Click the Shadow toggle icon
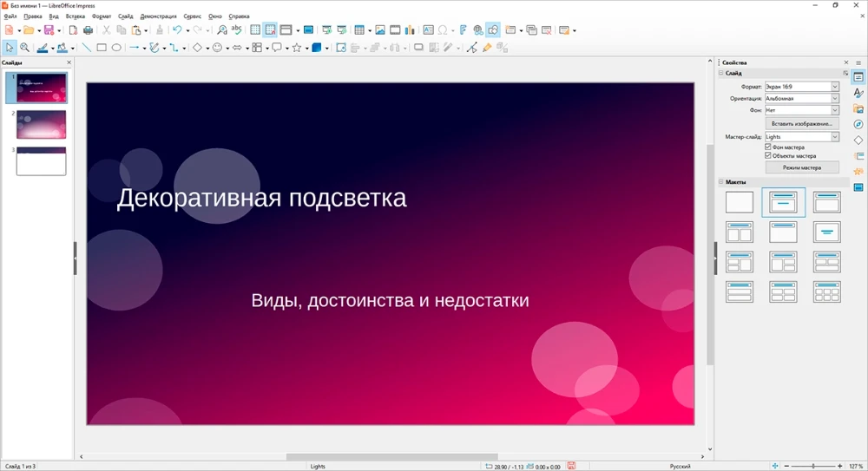Image resolution: width=868 pixels, height=471 pixels. [x=418, y=49]
